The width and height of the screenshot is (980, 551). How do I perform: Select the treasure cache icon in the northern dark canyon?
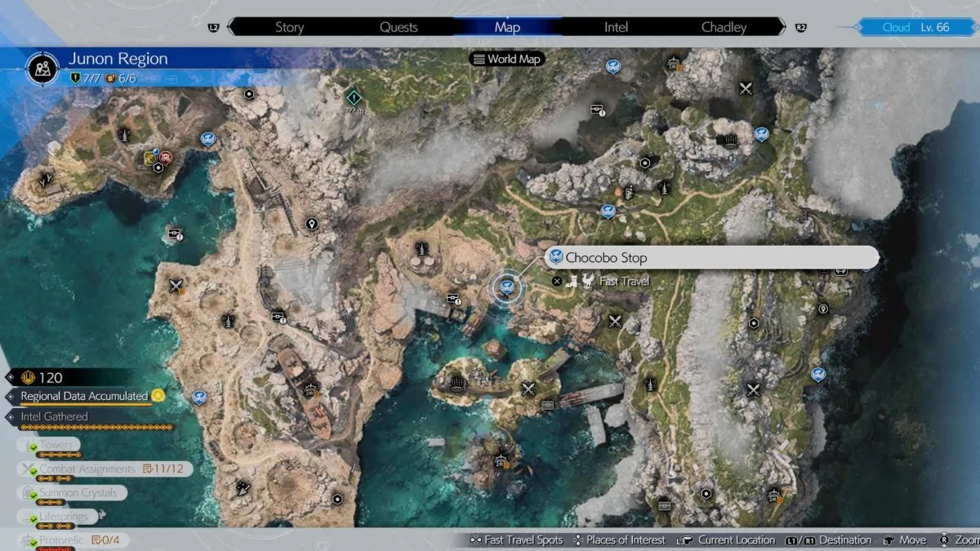[597, 109]
